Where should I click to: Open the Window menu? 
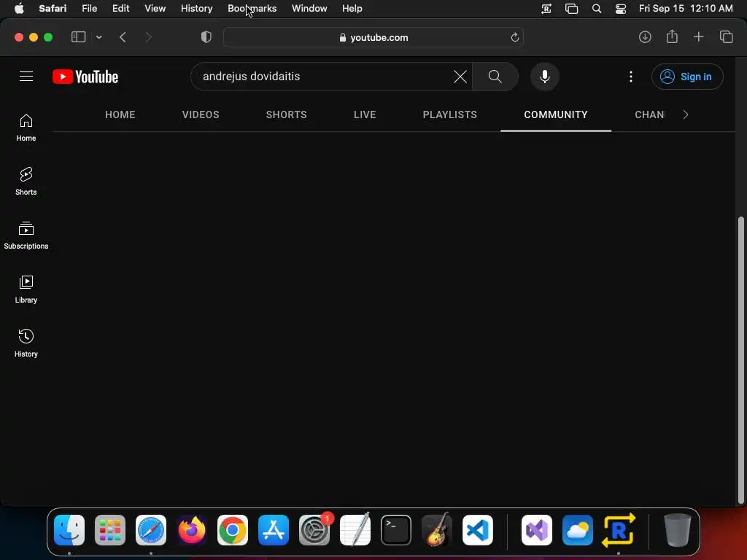[x=309, y=9]
